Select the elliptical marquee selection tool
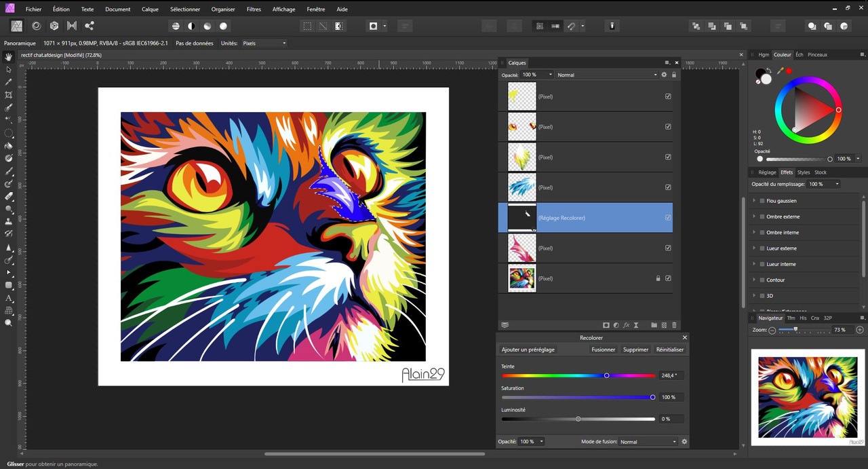Image resolution: width=868 pixels, height=469 pixels. (9, 133)
